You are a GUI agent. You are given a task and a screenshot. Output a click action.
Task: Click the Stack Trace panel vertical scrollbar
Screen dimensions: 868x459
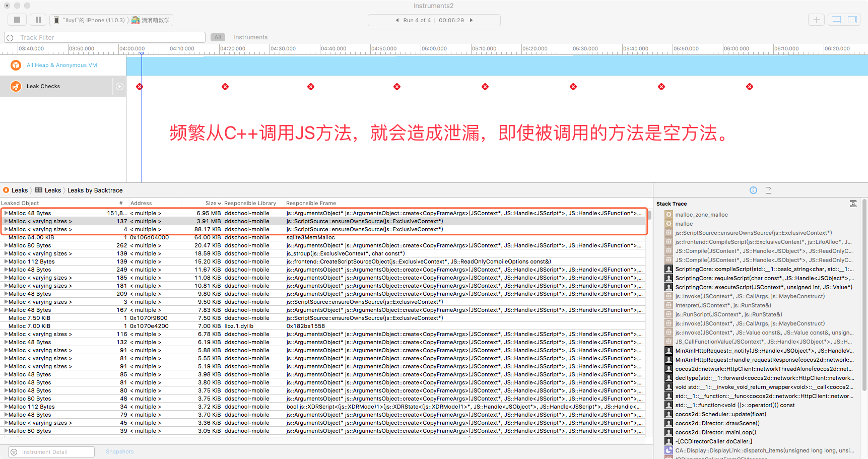coord(864,295)
